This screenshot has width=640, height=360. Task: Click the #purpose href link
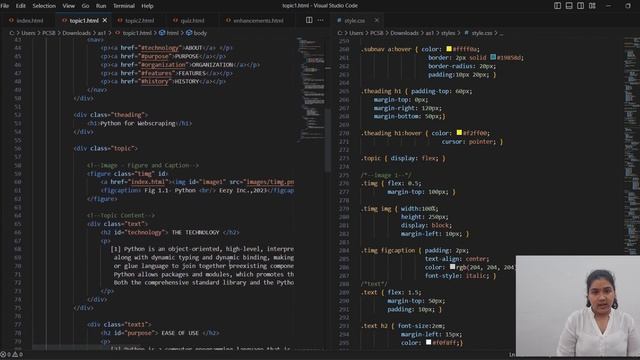pos(156,56)
